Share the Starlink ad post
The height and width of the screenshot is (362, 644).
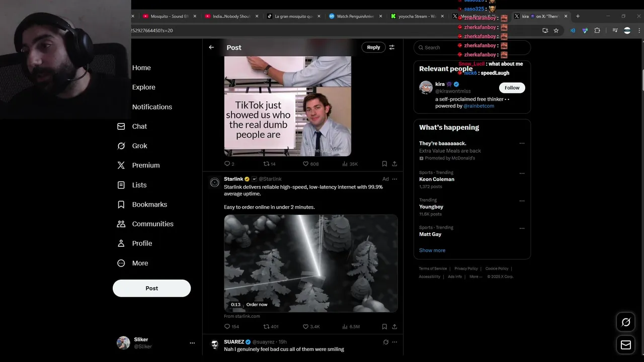(394, 327)
